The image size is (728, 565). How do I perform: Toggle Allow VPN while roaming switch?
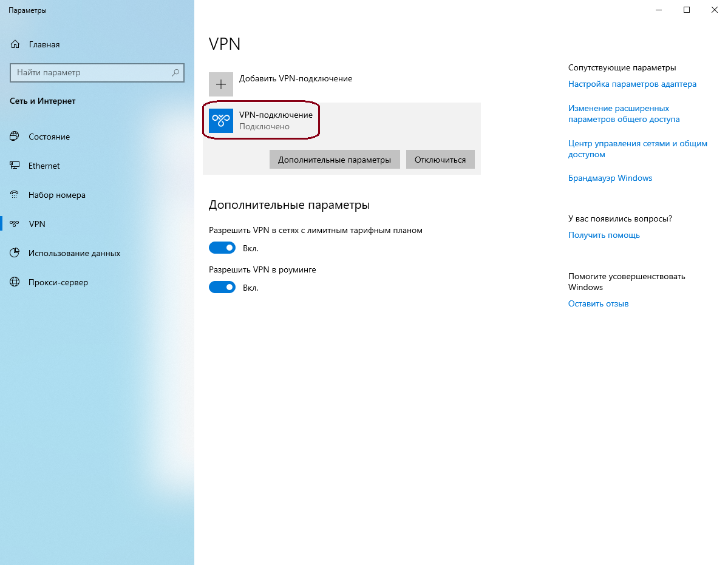pos(222,287)
